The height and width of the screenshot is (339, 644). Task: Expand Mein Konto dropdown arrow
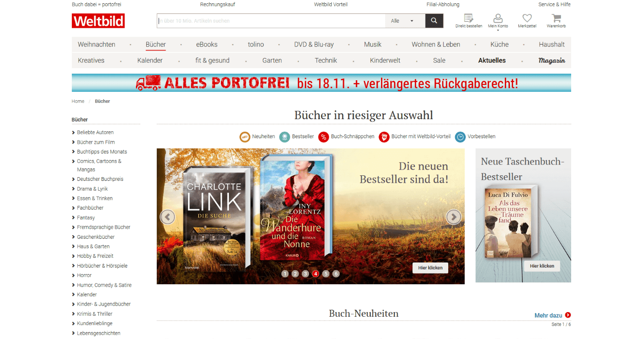point(498,30)
